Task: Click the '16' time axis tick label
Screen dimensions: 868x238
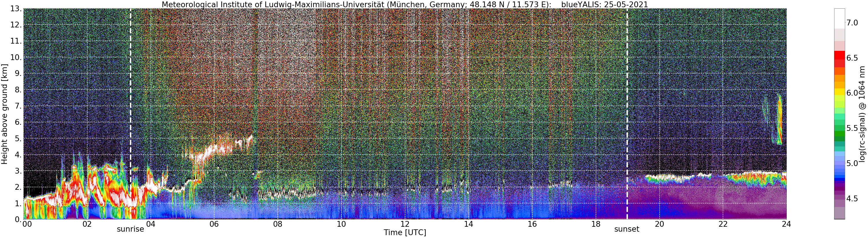Action: tap(532, 224)
